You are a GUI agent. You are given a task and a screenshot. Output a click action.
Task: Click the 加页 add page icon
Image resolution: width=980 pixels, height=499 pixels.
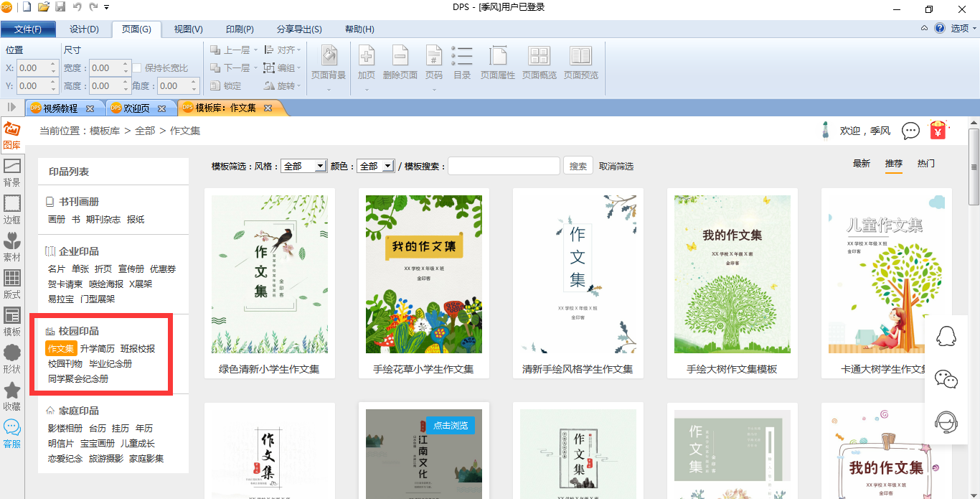click(367, 56)
